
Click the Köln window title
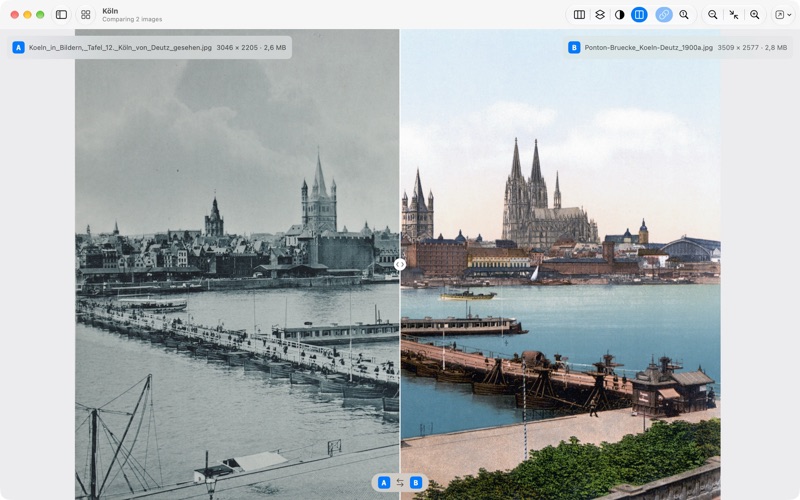point(110,11)
